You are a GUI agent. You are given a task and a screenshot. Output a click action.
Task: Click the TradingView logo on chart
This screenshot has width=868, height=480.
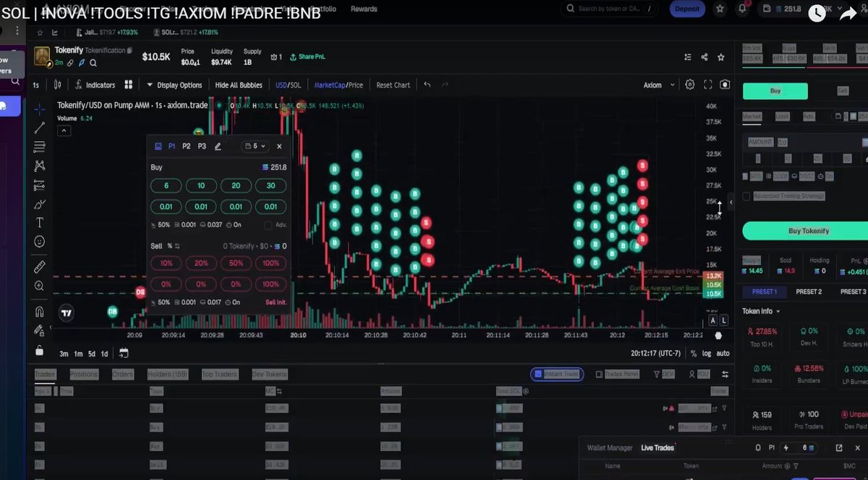[x=67, y=313]
